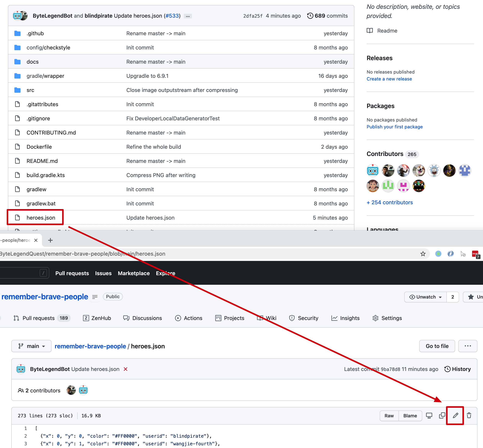483x448 pixels.
Task: Open the README.md file
Action: 42,161
